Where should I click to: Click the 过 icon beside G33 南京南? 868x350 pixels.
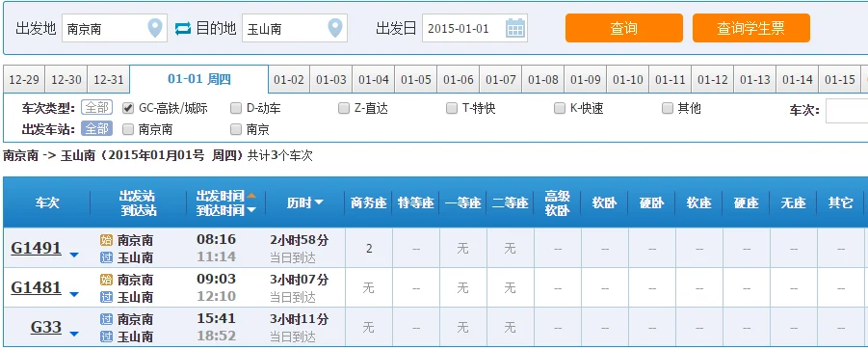(x=106, y=319)
